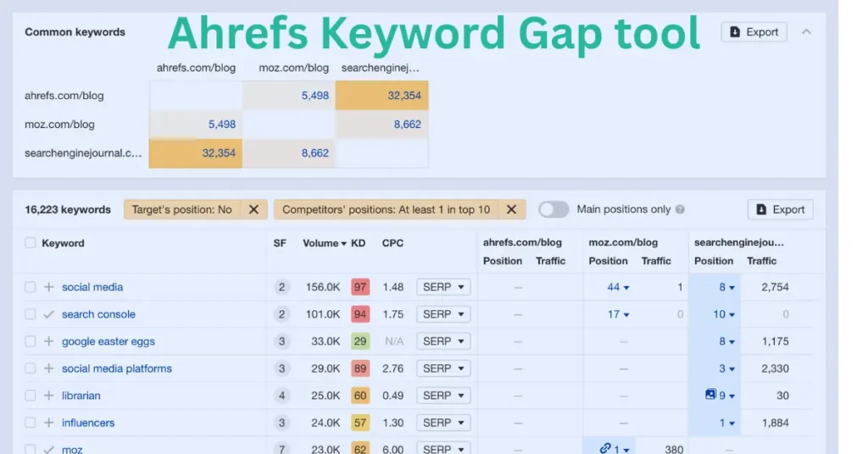This screenshot has height=454, width=868.
Task: Click plus icon next to influencers
Action: [x=48, y=423]
